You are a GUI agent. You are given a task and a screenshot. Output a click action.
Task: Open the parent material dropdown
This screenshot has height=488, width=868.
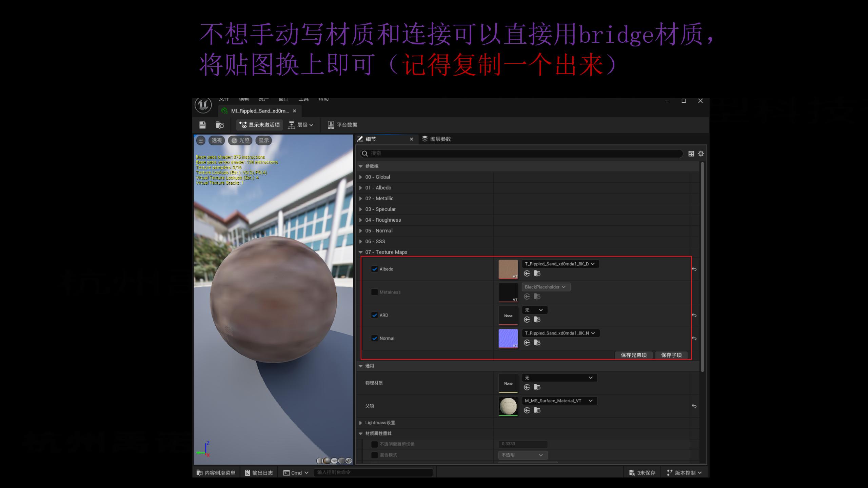pyautogui.click(x=559, y=401)
